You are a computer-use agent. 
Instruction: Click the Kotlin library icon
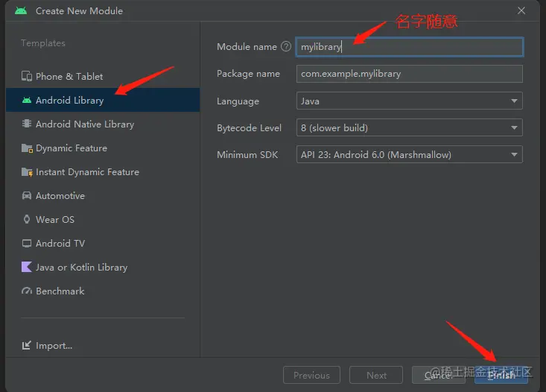[x=27, y=267]
